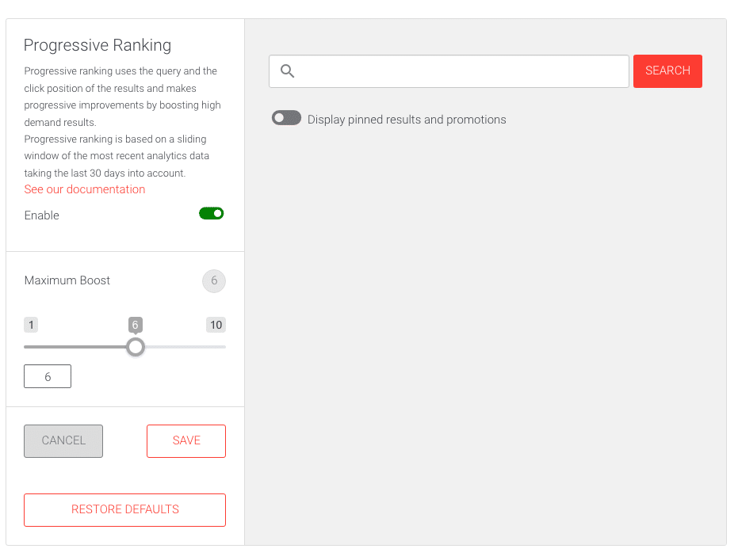Click RESTORE DEFAULTS button
Viewport: 738px width, 560px height.
(x=124, y=509)
